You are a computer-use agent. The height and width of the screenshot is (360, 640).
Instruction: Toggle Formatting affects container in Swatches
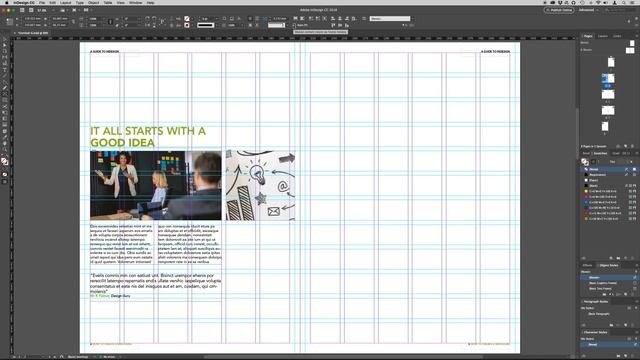pos(593,161)
